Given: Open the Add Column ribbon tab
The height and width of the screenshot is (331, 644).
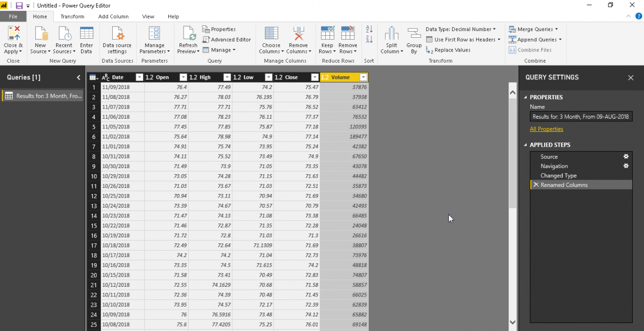Looking at the screenshot, I should point(113,16).
